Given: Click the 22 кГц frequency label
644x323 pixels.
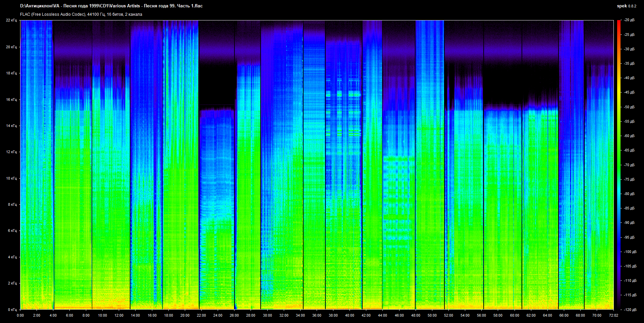Looking at the screenshot, I should pyautogui.click(x=11, y=20).
